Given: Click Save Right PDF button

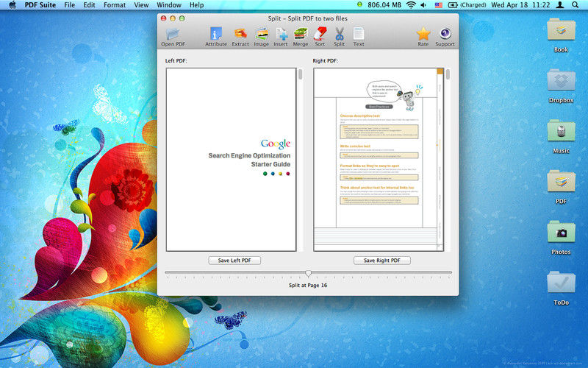Looking at the screenshot, I should point(381,261).
